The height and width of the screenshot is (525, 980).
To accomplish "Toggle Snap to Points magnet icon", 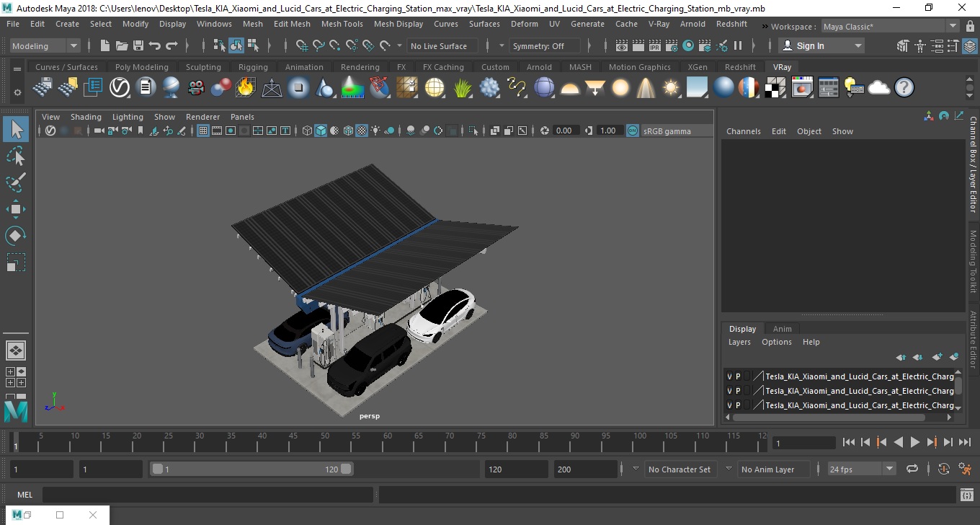I will pos(335,45).
